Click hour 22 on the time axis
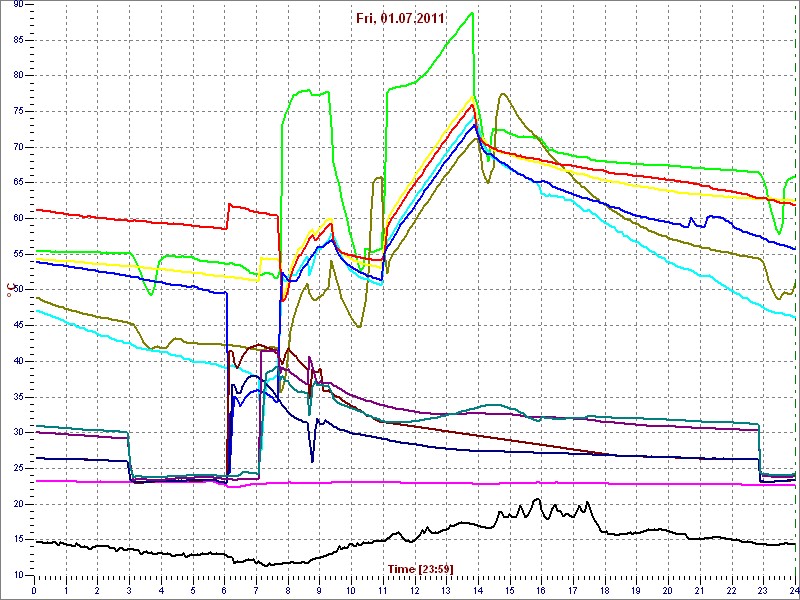Screen dimensions: 800x600 732,591
